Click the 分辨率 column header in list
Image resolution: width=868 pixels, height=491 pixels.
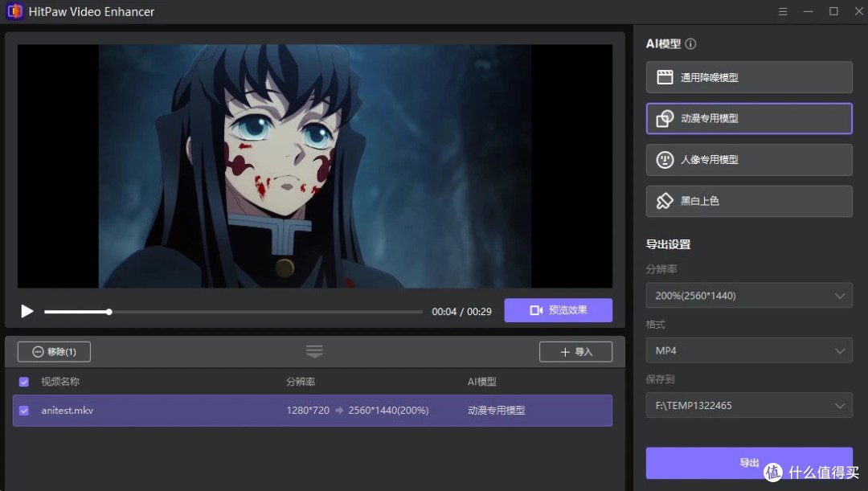point(301,382)
